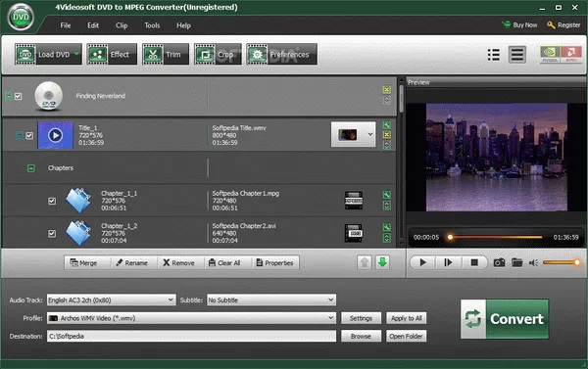Click the Open Folder button
Viewport: 588px width, 369px height.
pyautogui.click(x=407, y=336)
